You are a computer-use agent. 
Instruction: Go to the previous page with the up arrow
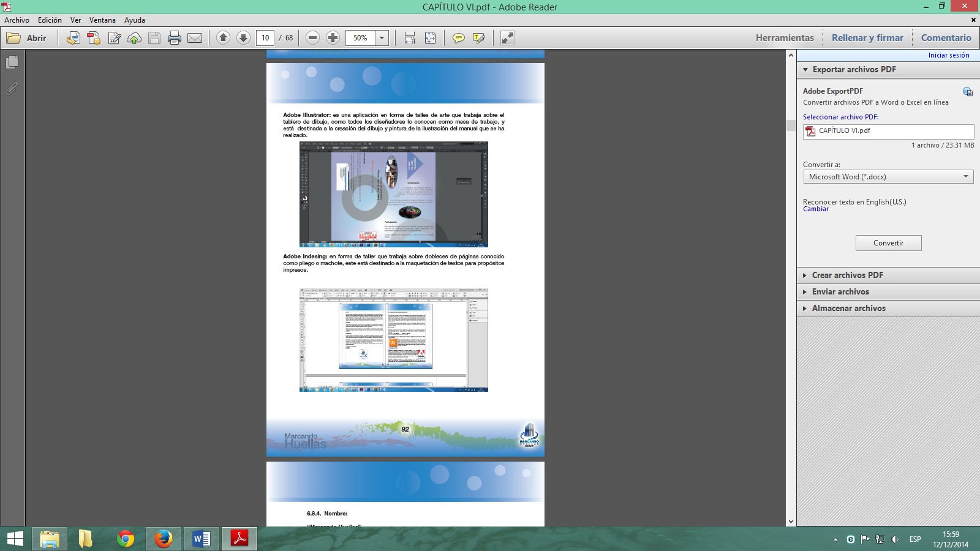[x=223, y=38]
